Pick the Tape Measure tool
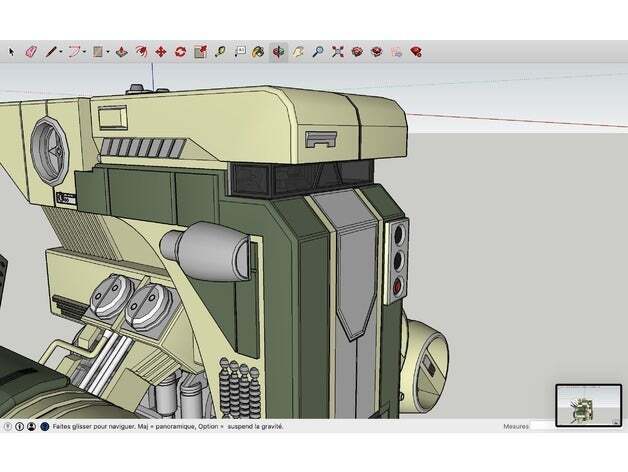628x472 pixels. (219, 50)
